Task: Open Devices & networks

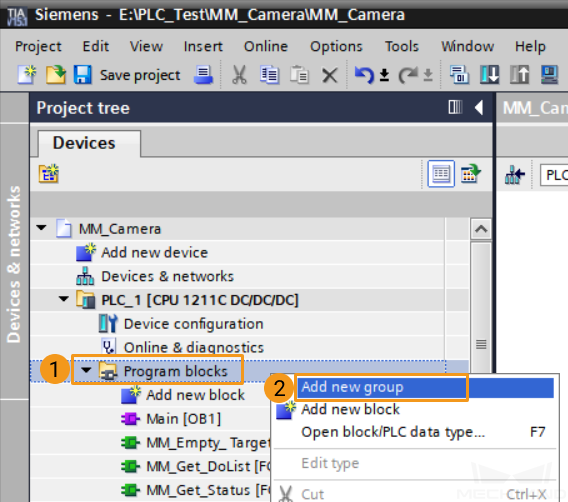Action: coord(167,276)
